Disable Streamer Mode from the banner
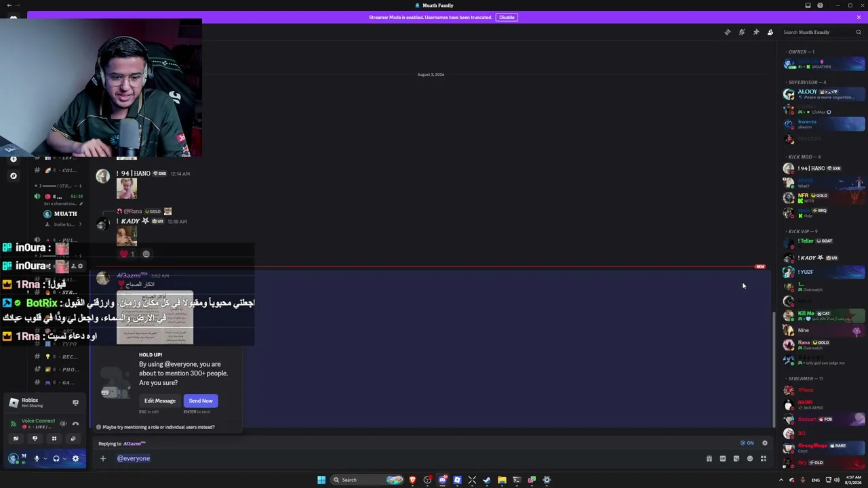The image size is (868, 488). 507,17
